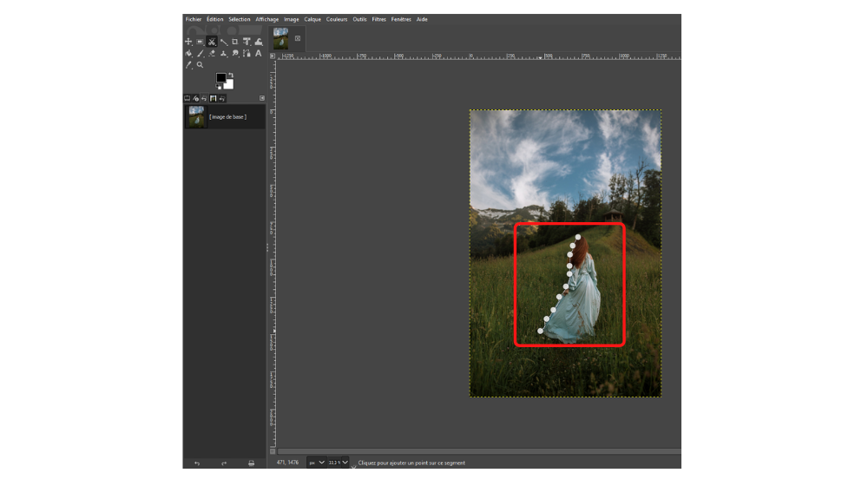Viewport: 868px width, 486px height.
Task: Open the Édition menu
Action: pyautogui.click(x=214, y=19)
